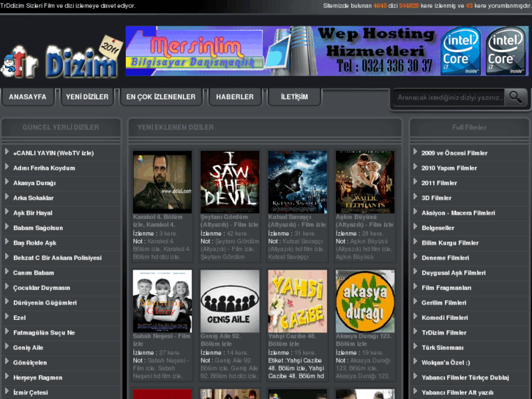Open Yabancı Filmler Türkçe Dublaj category
The height and width of the screenshot is (399, 532).
[465, 377]
